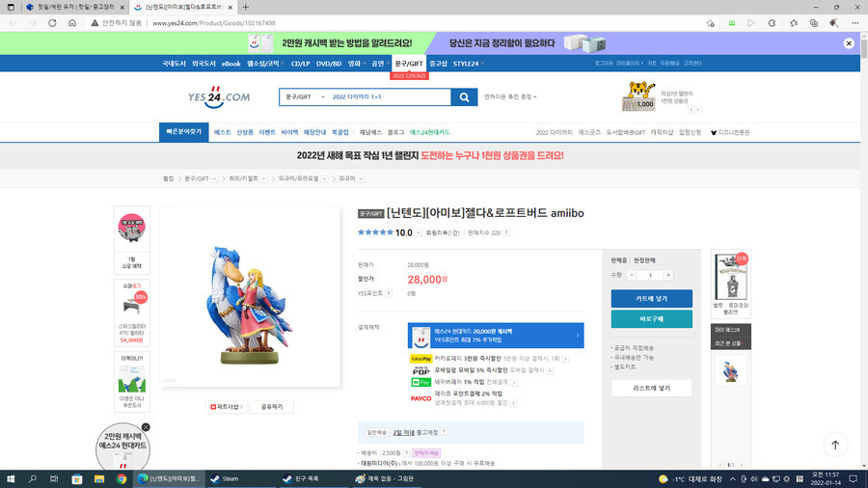Open Chrome from the taskbar

pyautogui.click(x=122, y=479)
